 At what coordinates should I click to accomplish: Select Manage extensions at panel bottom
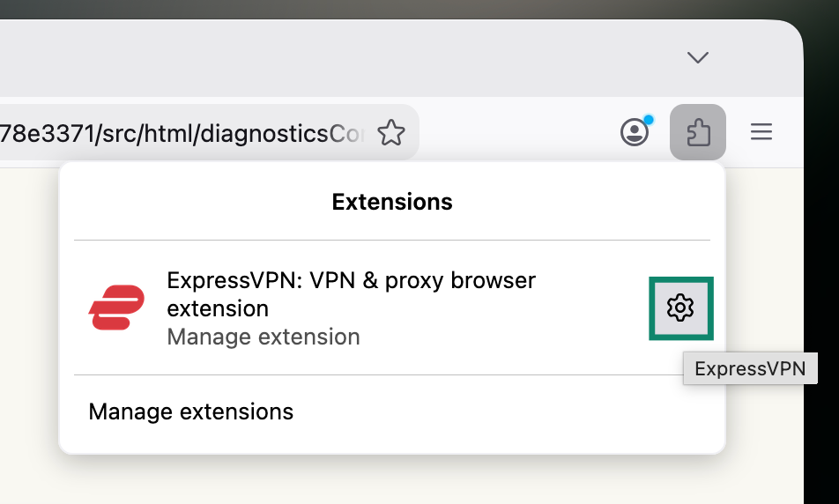191,411
